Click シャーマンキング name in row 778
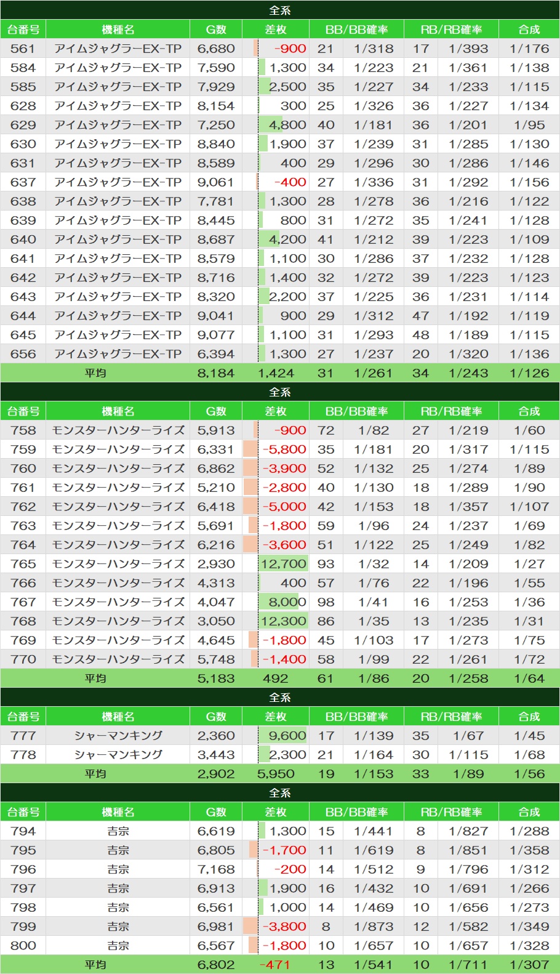The height and width of the screenshot is (974, 560). point(118,755)
